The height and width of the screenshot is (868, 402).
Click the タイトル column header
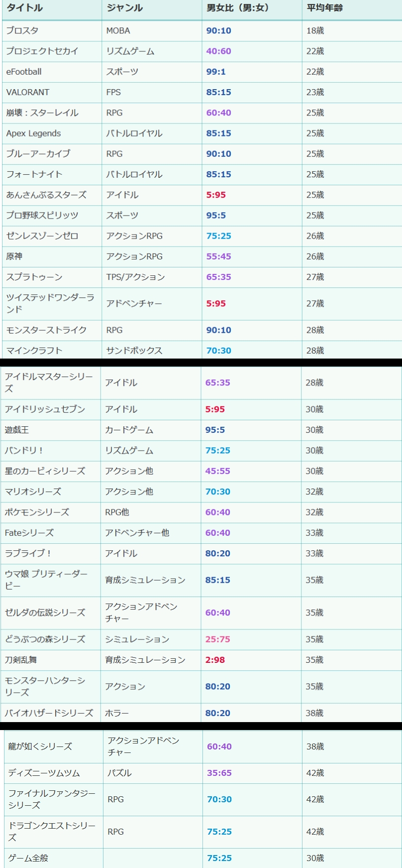[24, 8]
